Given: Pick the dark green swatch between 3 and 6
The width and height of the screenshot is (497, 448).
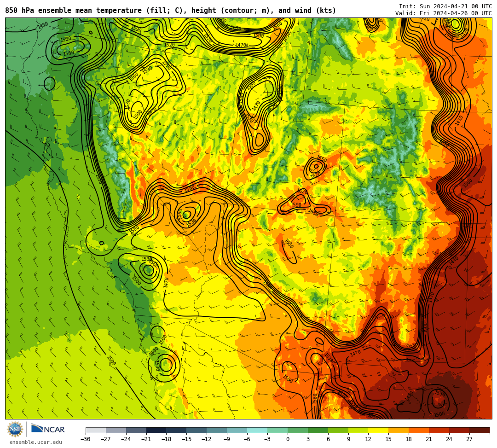Looking at the screenshot, I should [318, 430].
